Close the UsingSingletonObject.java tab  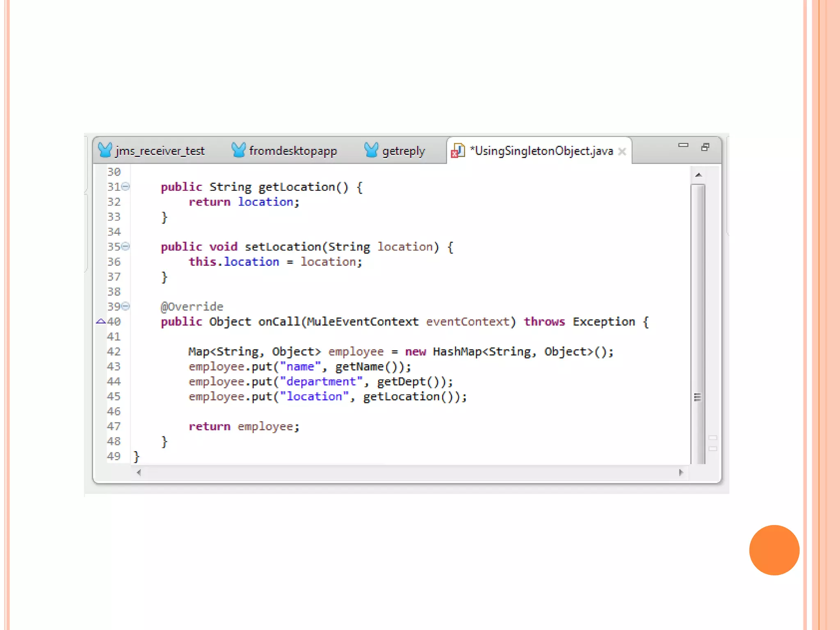[622, 152]
